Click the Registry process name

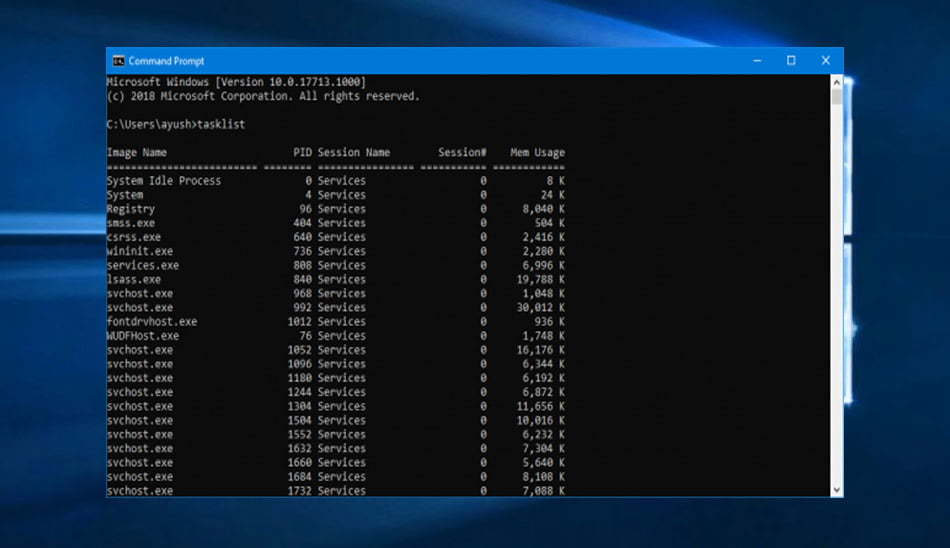[131, 209]
